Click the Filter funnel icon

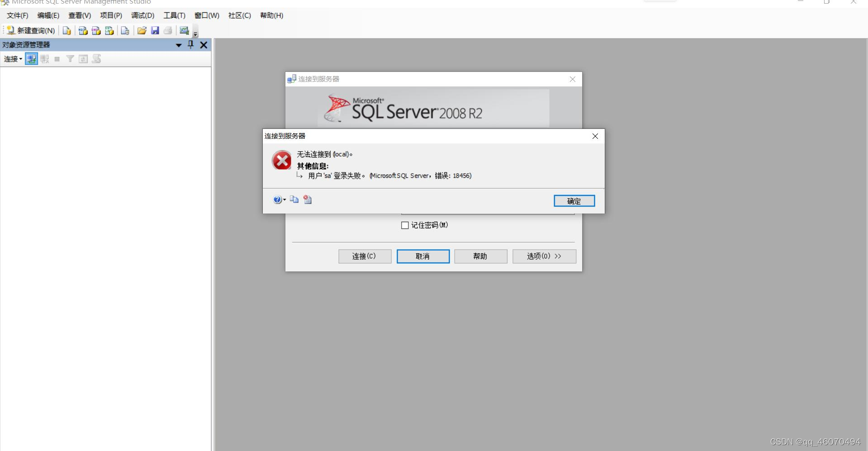70,59
